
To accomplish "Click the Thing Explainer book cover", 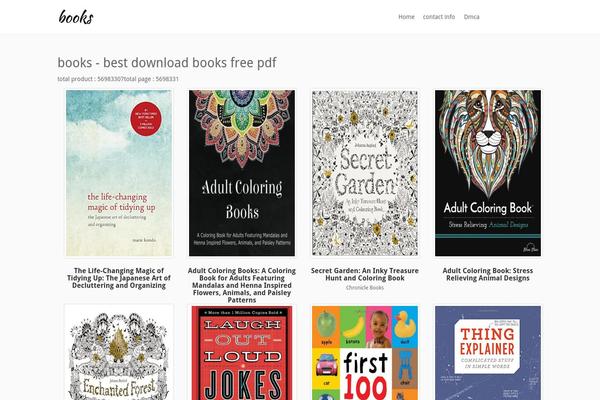I will pyautogui.click(x=488, y=353).
